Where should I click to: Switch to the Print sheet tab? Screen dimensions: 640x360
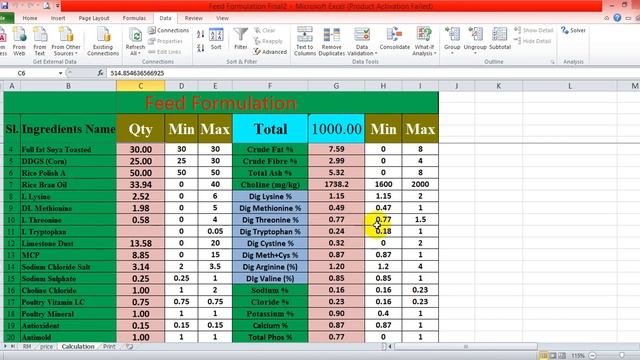(109, 347)
